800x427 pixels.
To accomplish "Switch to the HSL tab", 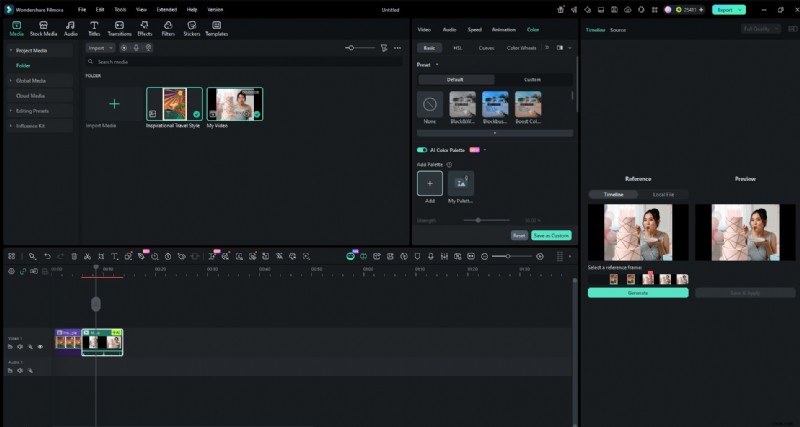I will [x=458, y=48].
